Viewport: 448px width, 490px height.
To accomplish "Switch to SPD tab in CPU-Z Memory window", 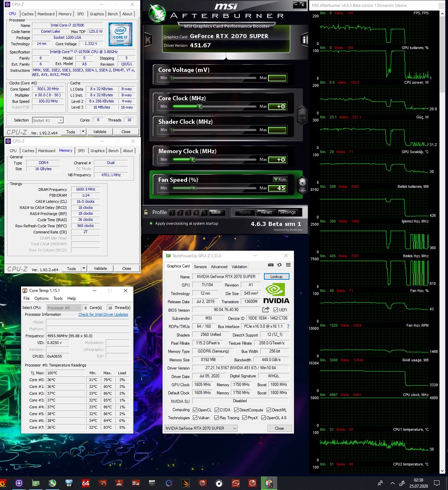I will [81, 151].
